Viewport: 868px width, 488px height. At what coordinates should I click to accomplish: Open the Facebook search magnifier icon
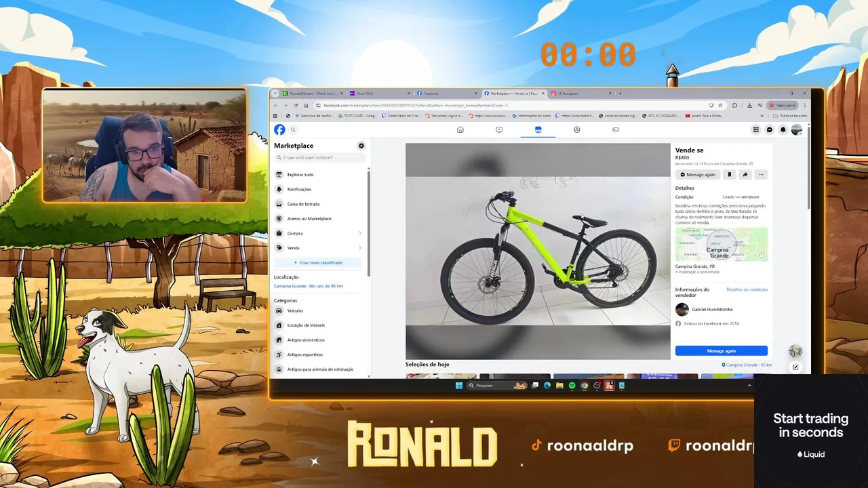click(294, 129)
